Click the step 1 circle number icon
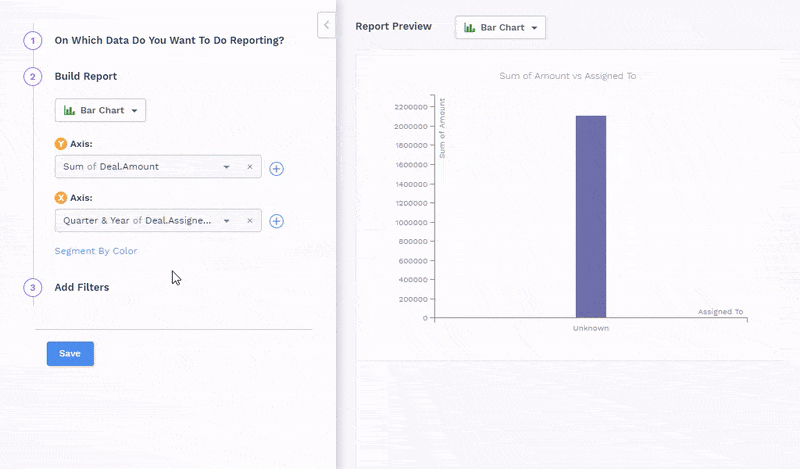Viewport: 800px width, 469px height. click(32, 41)
